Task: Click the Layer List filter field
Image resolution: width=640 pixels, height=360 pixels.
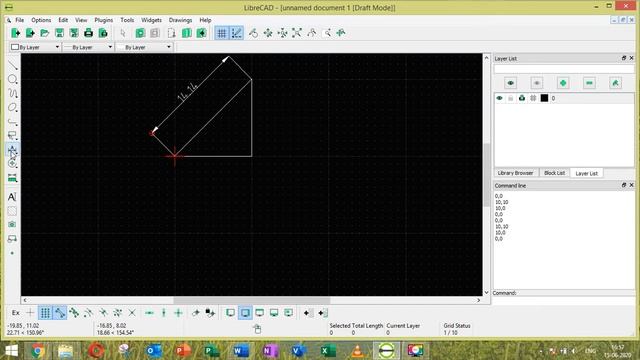Action: [x=564, y=69]
